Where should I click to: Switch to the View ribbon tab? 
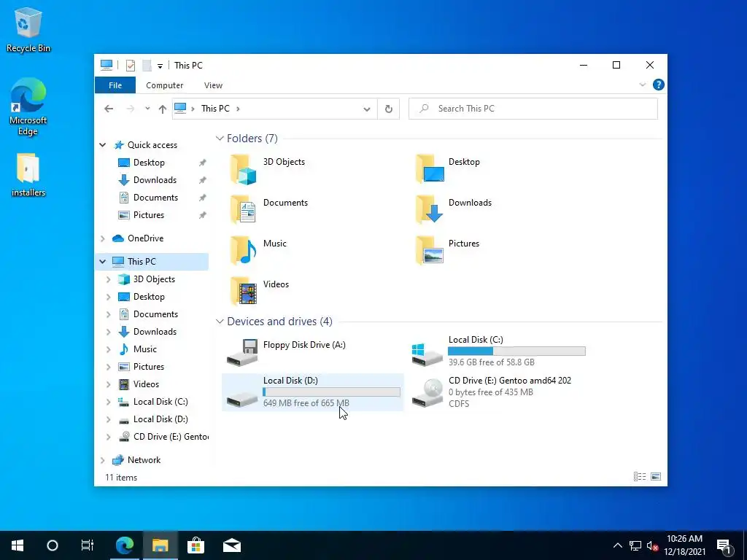213,85
